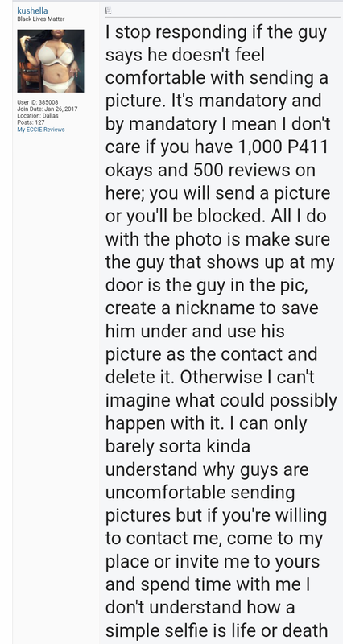Image resolution: width=343 pixels, height=644 pixels.
Task: Click the line 'uncomfortable sending'
Action: (200, 492)
